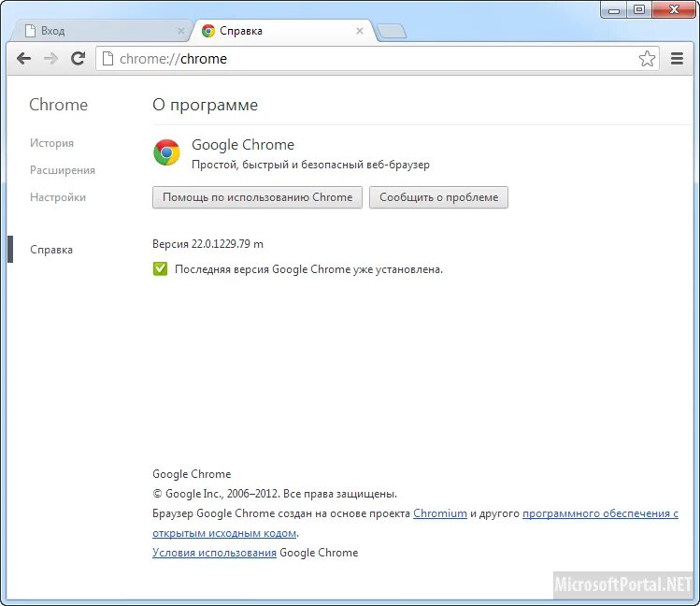Click the Chrome sidebar title
700x606 pixels.
coord(59,105)
